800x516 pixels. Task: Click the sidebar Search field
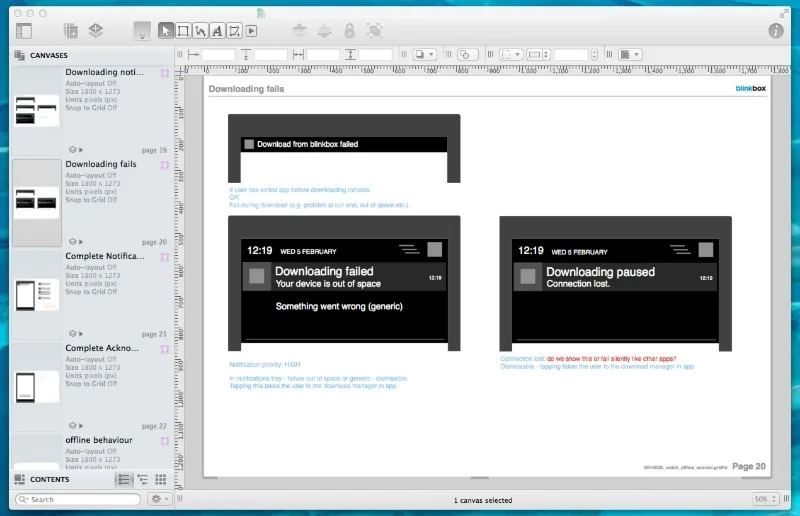pos(78,499)
